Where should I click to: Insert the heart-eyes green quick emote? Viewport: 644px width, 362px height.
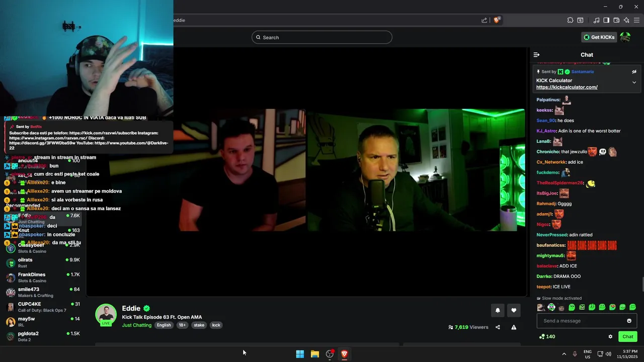(612, 307)
